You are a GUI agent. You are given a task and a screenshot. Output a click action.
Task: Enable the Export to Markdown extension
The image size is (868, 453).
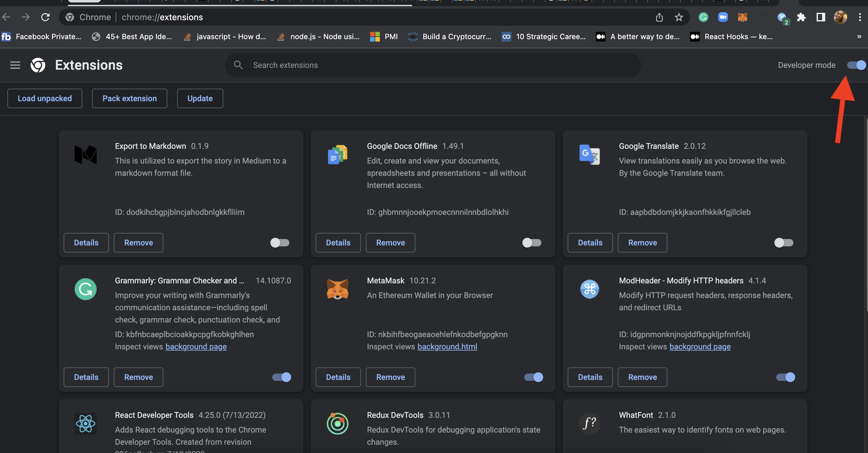[280, 242]
